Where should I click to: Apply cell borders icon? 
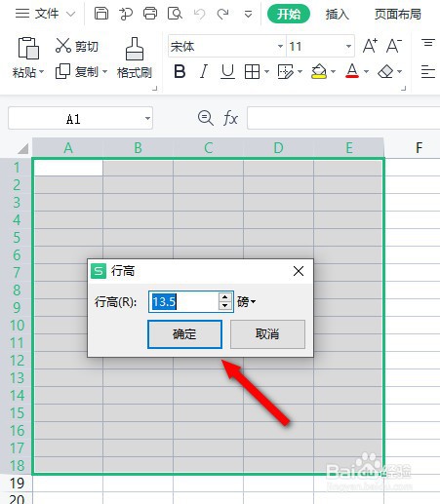click(x=252, y=71)
